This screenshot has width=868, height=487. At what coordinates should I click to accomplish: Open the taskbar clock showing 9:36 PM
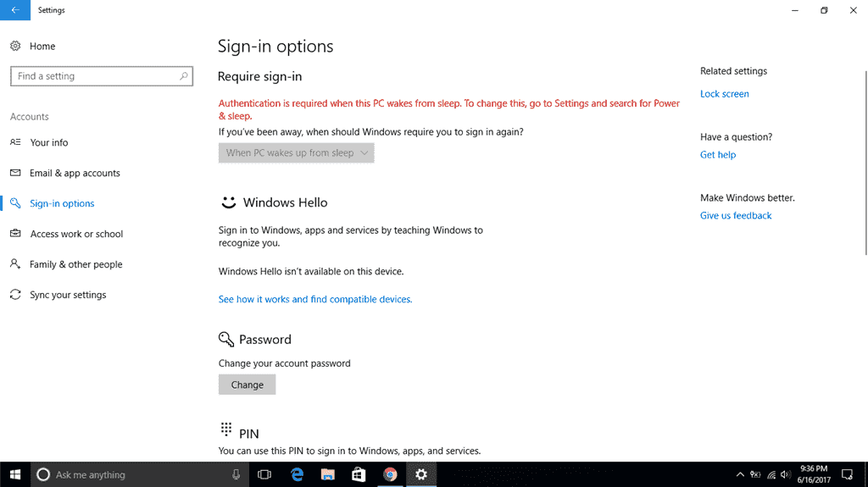click(814, 474)
